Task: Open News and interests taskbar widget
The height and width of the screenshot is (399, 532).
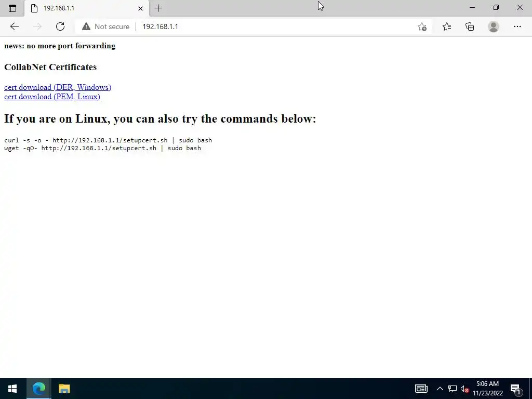Action: coord(421,389)
